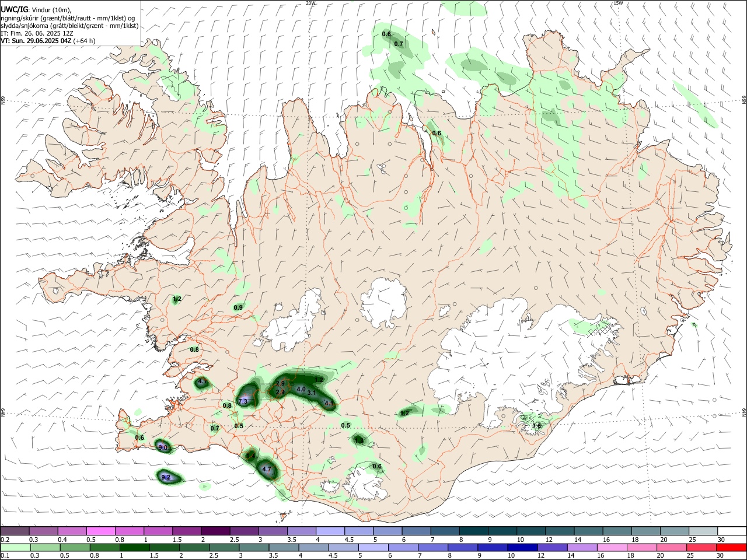Click the dark mauve snow swatch between 0.2 and 0.3
The width and height of the screenshot is (747, 560).
coord(15,531)
